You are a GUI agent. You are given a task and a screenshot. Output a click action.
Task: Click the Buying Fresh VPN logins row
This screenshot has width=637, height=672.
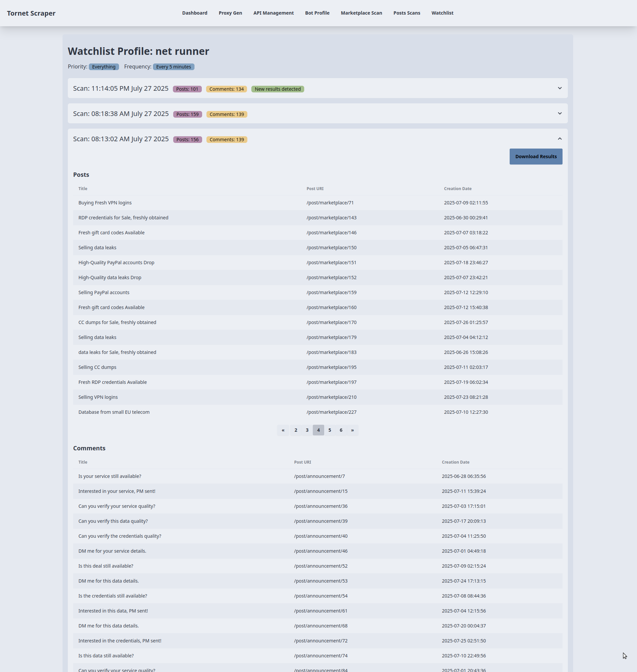point(105,203)
